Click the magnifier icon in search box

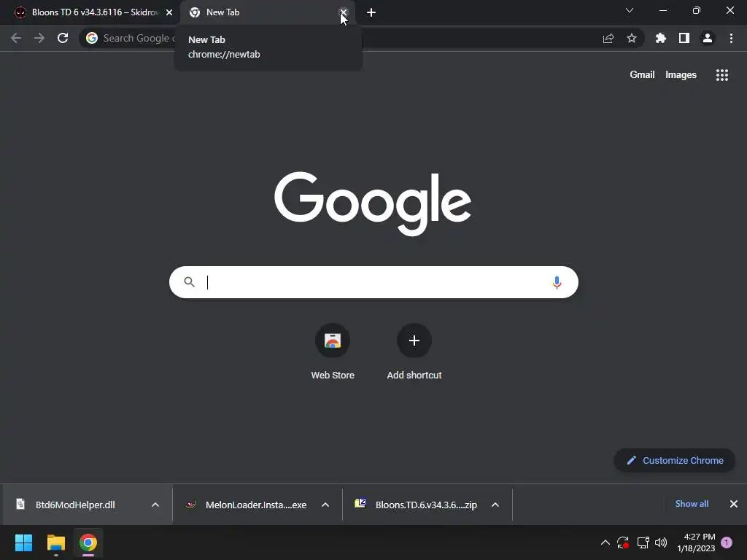[189, 282]
